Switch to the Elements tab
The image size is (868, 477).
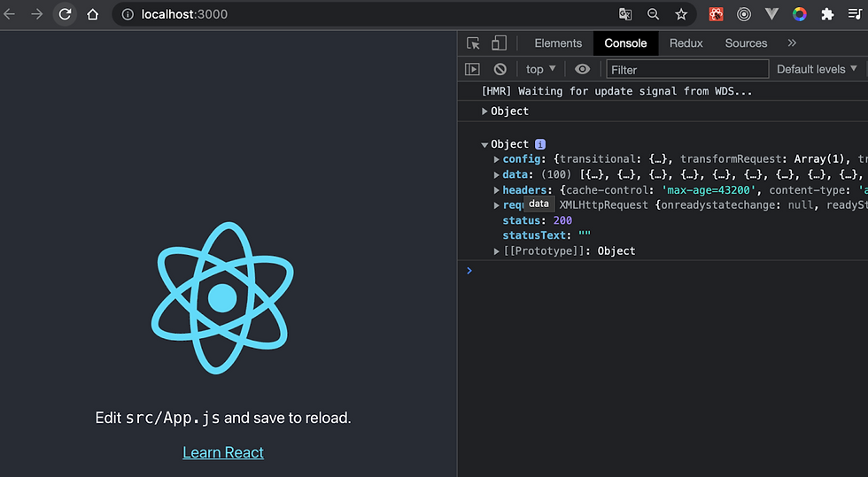[558, 43]
